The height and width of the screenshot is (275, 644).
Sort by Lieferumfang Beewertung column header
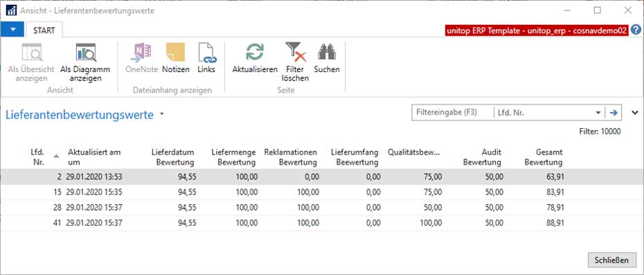pyautogui.click(x=355, y=157)
